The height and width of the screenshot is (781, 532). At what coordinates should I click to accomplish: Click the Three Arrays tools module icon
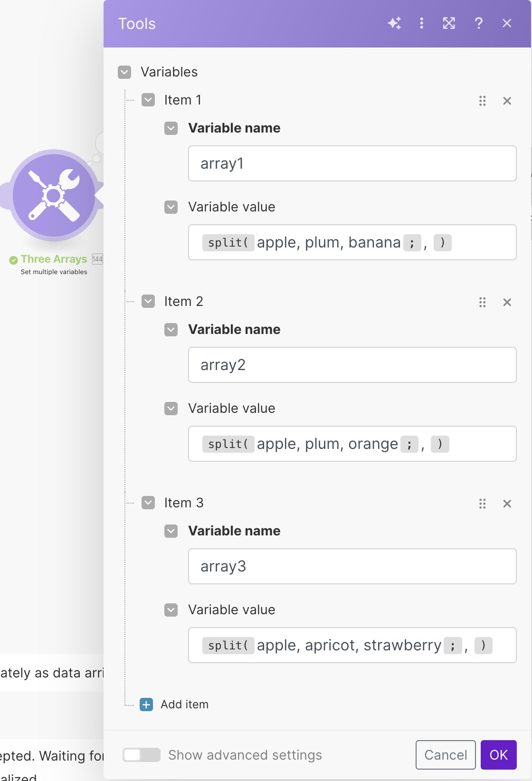[54, 195]
